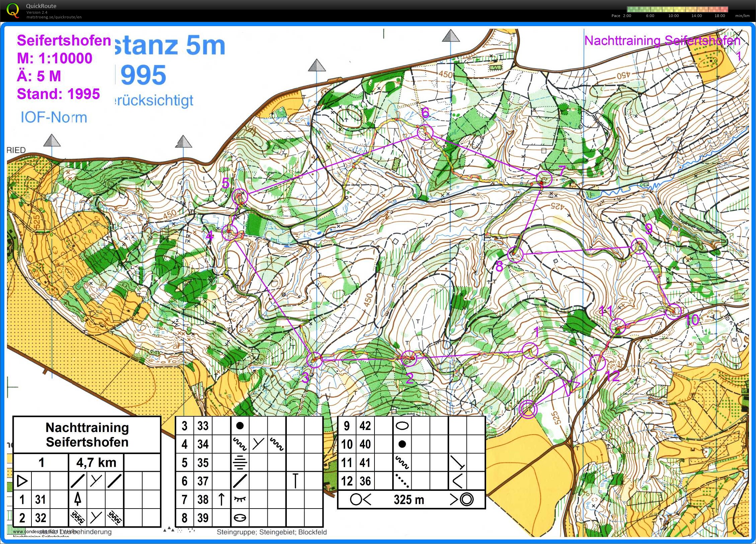Click the magenta Seifertshofen map title text
Viewport: 756px width, 544px height.
64,40
